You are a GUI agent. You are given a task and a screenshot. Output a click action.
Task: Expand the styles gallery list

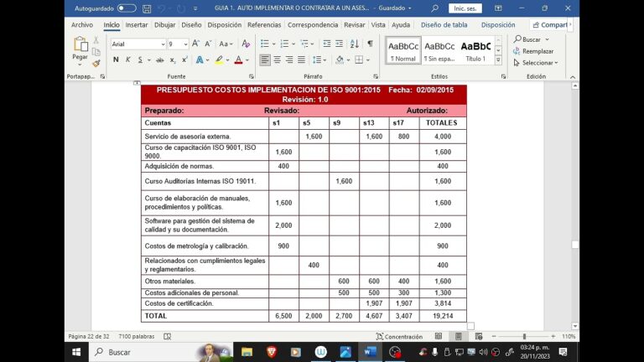click(498, 60)
